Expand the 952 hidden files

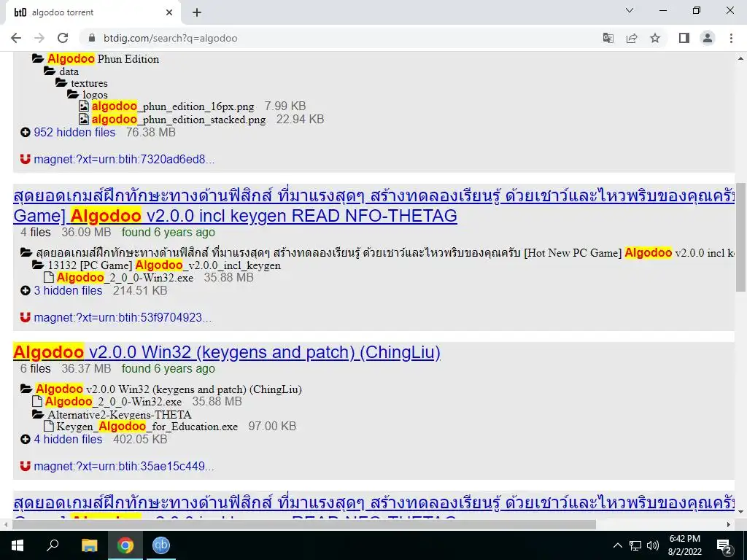(x=74, y=133)
